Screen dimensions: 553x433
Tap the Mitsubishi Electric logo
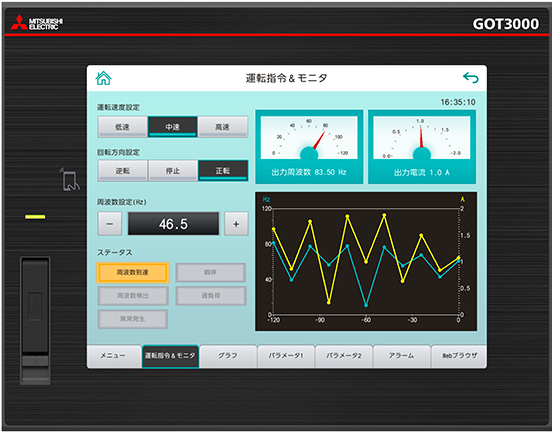(x=37, y=22)
